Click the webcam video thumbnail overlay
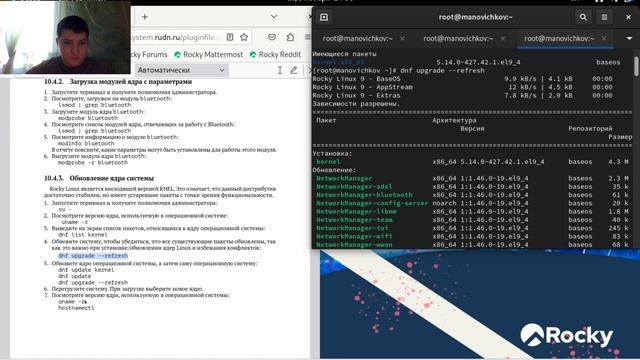 click(x=65, y=37)
